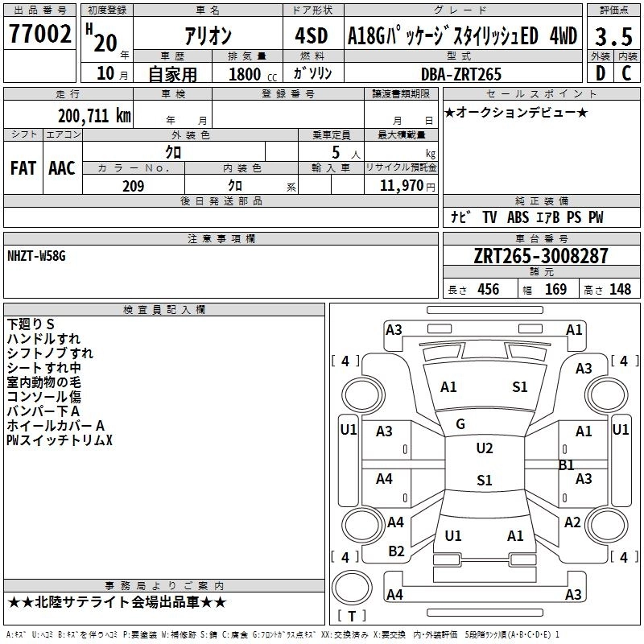Select the chassis number ZRT265-3008287
Image resolution: width=644 pixels, height=644 pixels.
coord(541,257)
